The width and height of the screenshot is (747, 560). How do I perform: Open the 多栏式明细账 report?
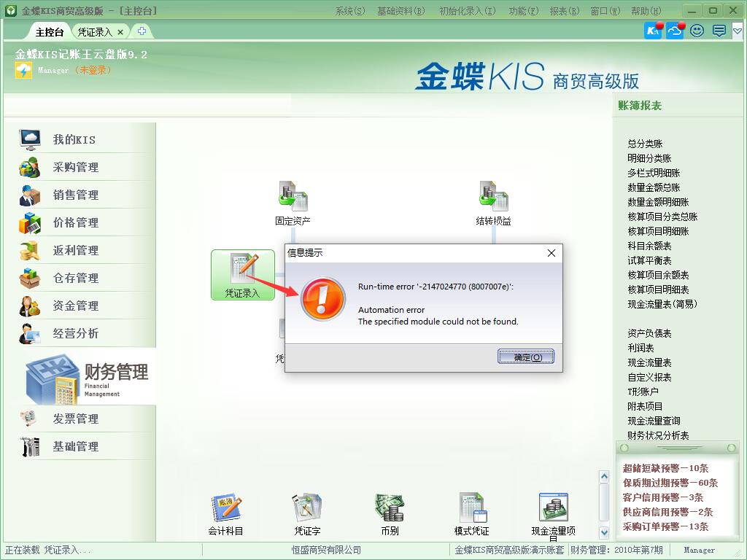coord(654,173)
